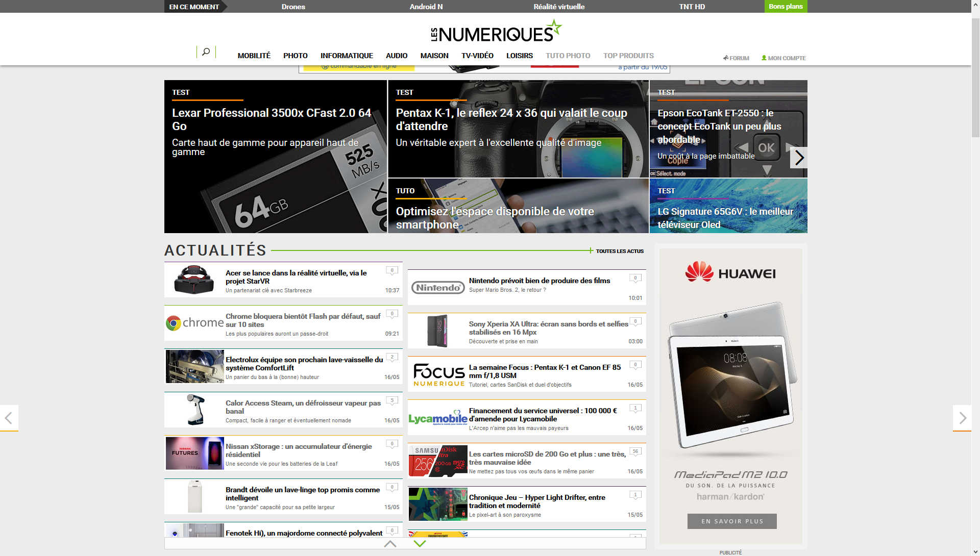This screenshot has height=556, width=980.
Task: Select the Android N trending topic
Action: coord(426,7)
